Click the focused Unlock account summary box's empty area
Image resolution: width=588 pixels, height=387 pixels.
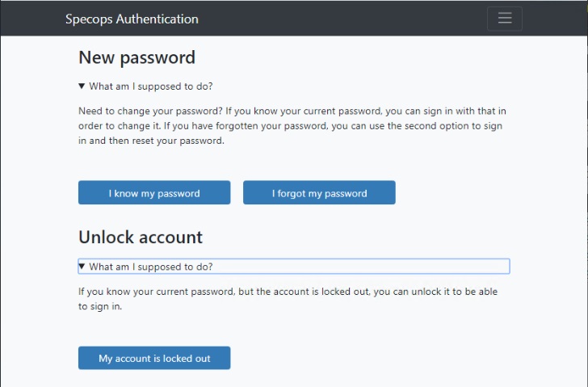[363, 267]
